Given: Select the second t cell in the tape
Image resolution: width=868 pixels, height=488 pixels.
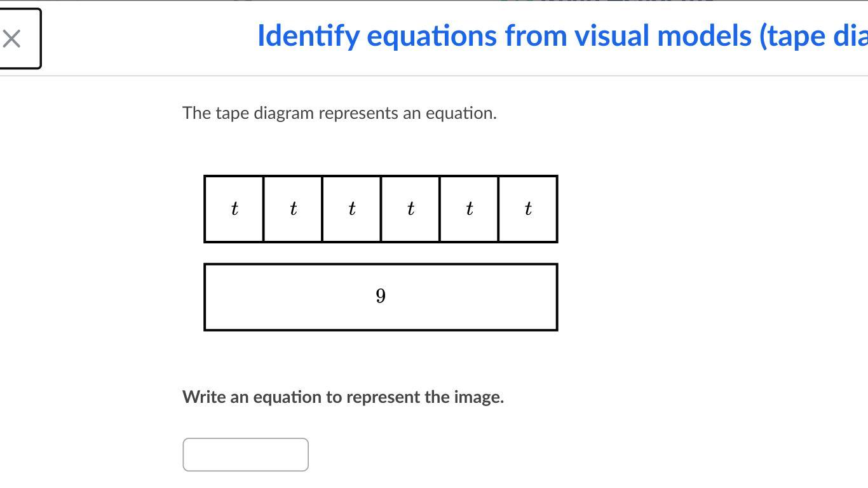Looking at the screenshot, I should click(293, 209).
